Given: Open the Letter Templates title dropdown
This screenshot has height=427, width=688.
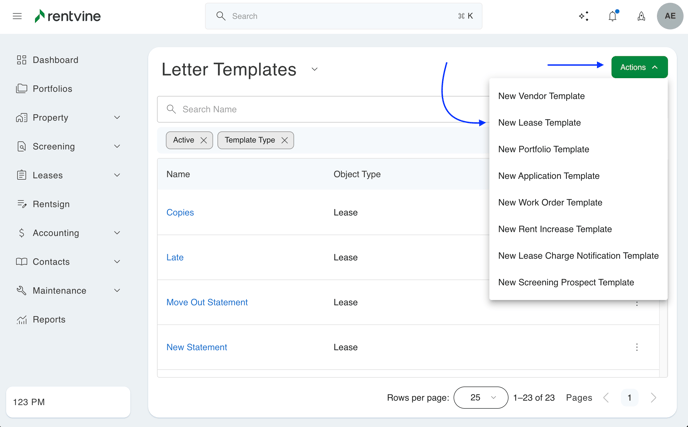Looking at the screenshot, I should point(314,70).
